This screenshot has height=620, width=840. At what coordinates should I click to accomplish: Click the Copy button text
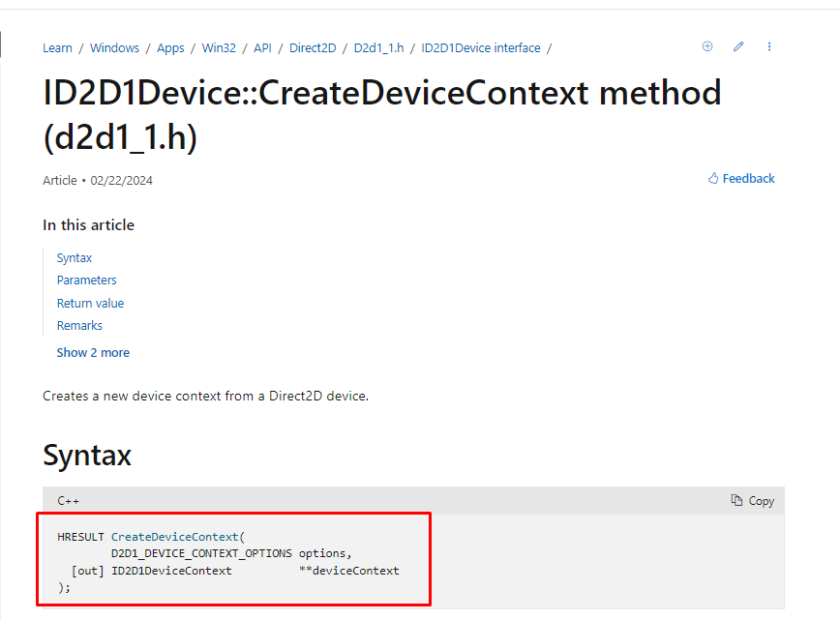pos(762,501)
